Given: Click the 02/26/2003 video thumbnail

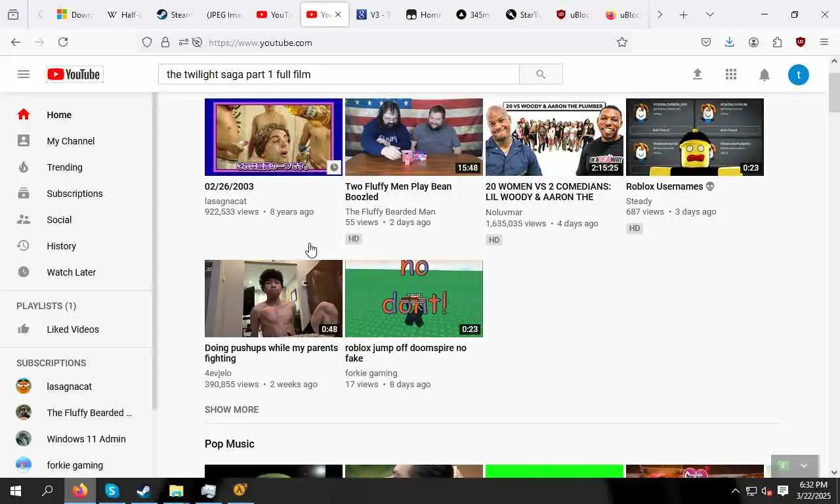Looking at the screenshot, I should [x=274, y=137].
